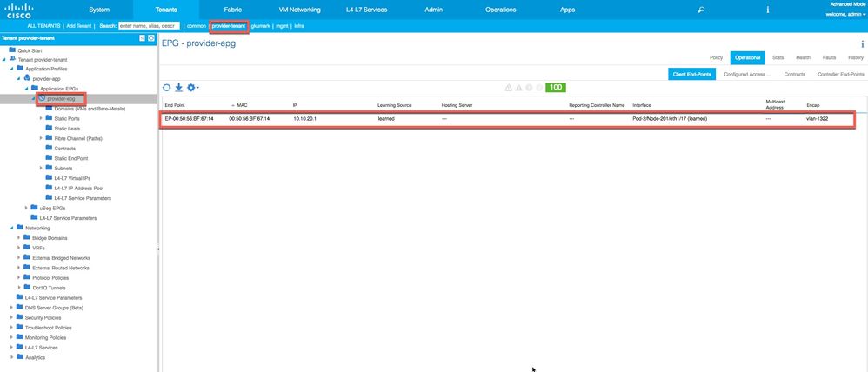This screenshot has height=372, width=868.
Task: Select the mgmt tenant link
Action: click(x=283, y=26)
